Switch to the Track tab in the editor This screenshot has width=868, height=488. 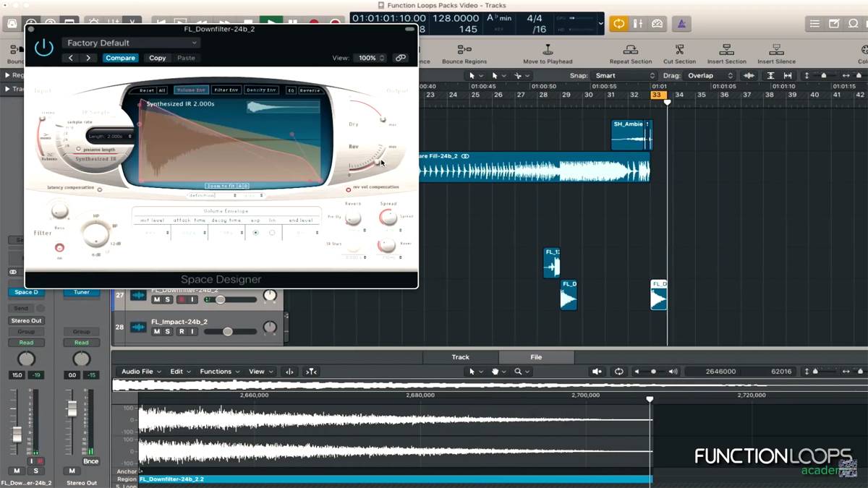pyautogui.click(x=460, y=357)
